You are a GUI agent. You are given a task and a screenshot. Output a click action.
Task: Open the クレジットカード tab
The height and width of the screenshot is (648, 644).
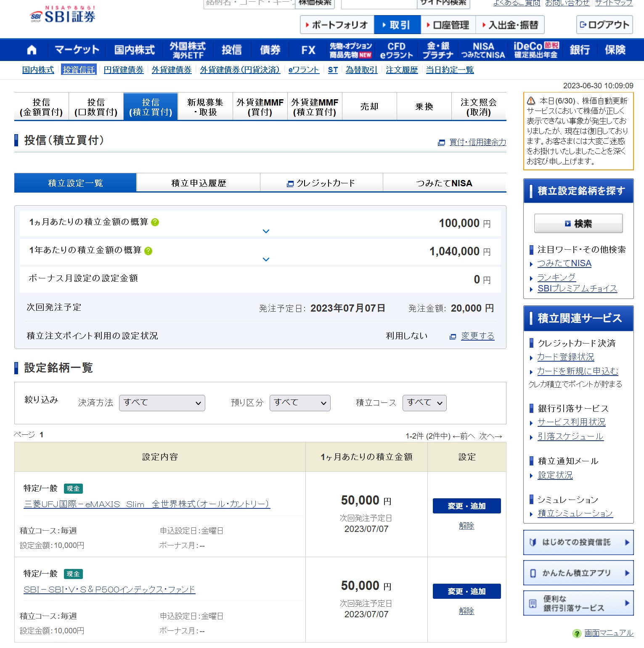(321, 183)
